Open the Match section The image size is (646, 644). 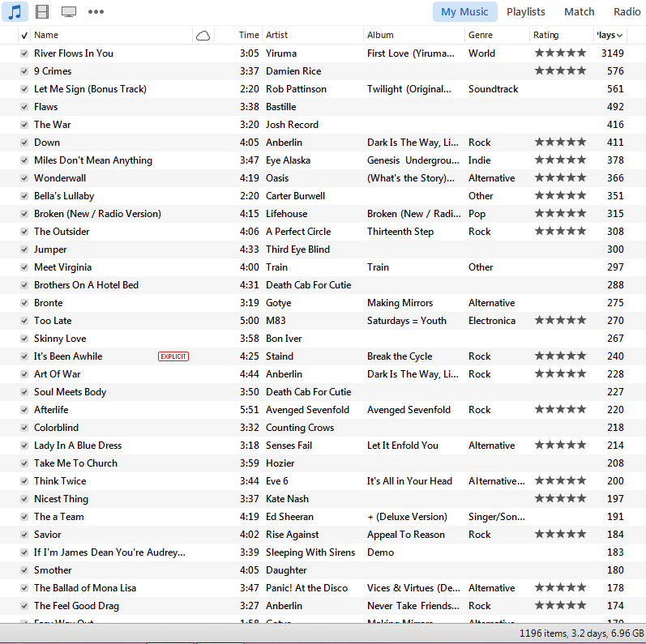579,11
